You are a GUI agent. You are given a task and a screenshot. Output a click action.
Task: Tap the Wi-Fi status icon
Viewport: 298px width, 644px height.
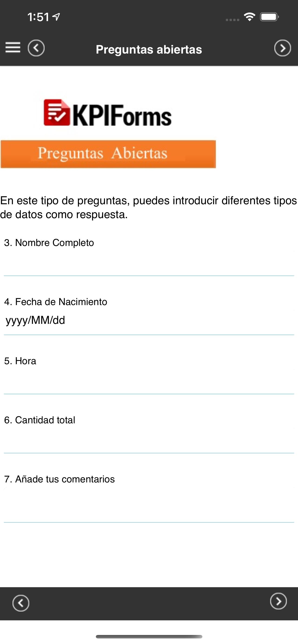(249, 17)
